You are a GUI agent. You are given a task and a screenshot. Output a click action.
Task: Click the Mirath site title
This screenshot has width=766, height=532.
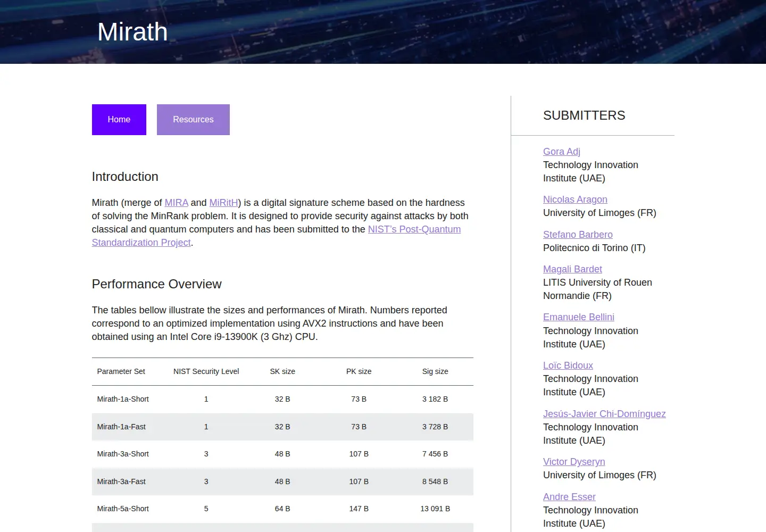(x=132, y=32)
